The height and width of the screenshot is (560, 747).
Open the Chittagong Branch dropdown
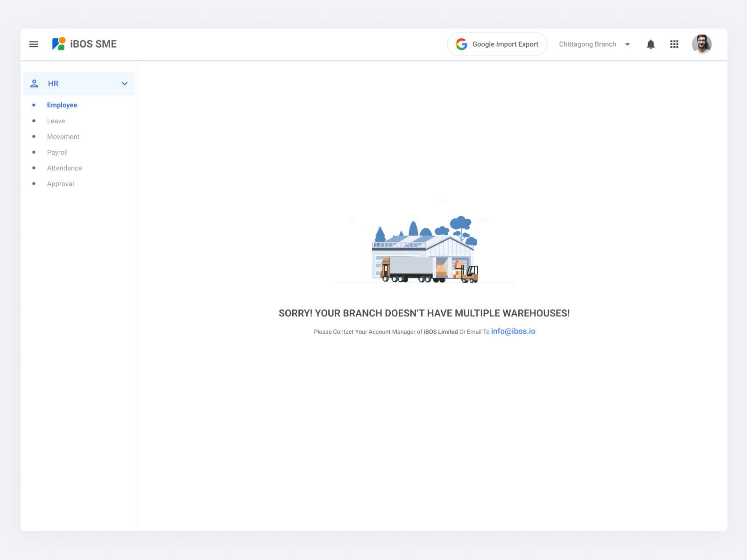point(587,44)
